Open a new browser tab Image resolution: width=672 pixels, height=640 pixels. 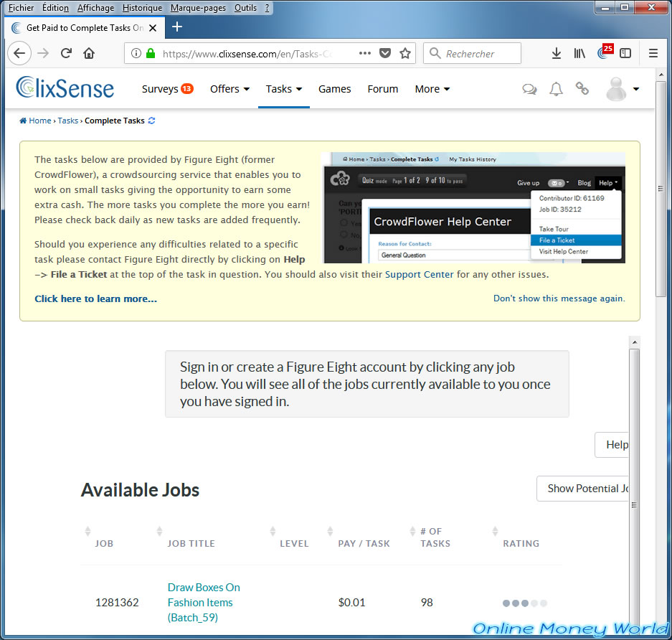[177, 27]
